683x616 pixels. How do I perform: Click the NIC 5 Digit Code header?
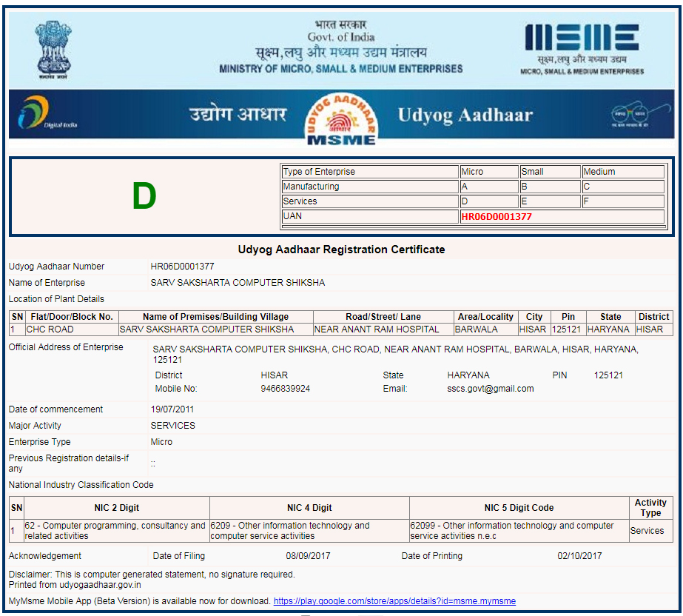(519, 508)
